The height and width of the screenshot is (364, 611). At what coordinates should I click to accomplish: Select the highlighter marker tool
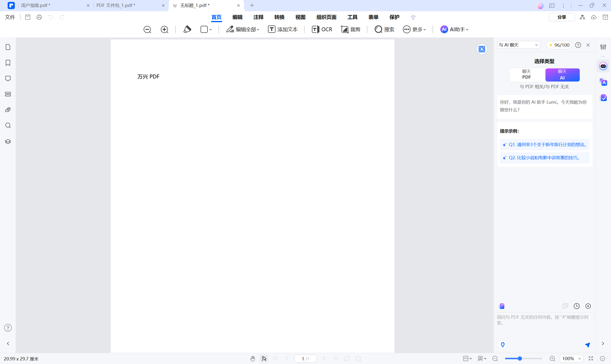point(187,29)
